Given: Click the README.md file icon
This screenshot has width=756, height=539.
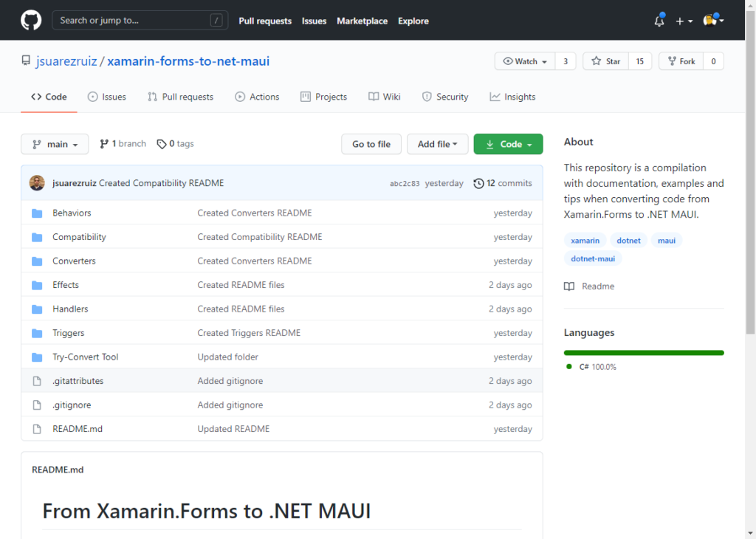Looking at the screenshot, I should click(x=37, y=428).
